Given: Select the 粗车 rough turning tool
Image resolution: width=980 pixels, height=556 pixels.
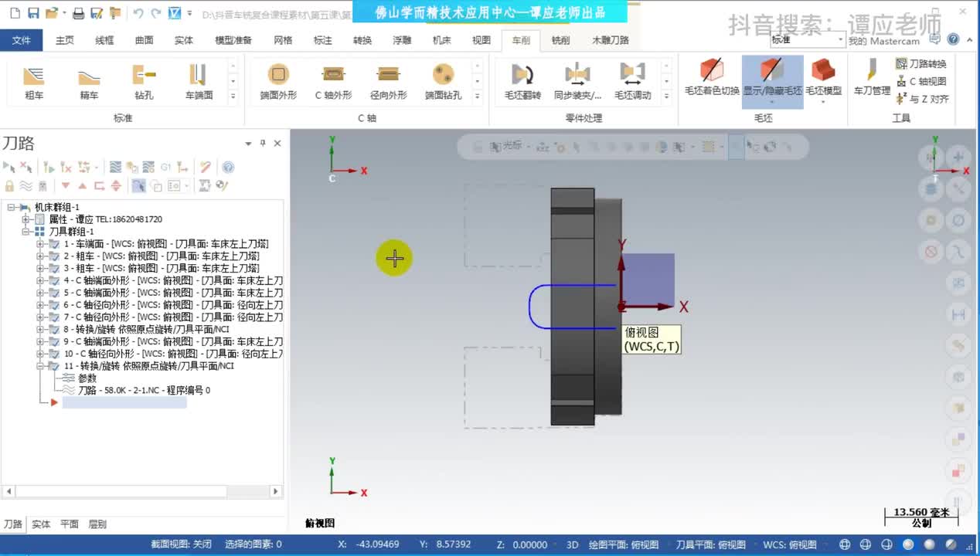Looking at the screenshot, I should click(34, 83).
